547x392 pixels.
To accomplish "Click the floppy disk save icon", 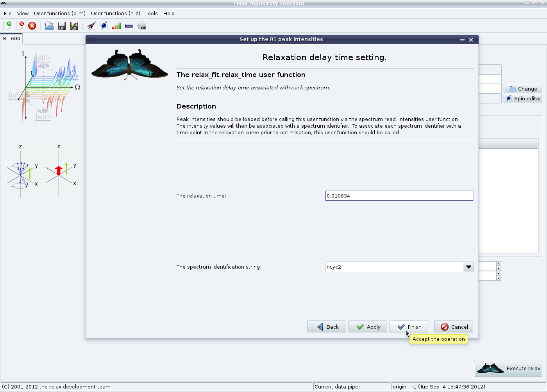I will [61, 26].
